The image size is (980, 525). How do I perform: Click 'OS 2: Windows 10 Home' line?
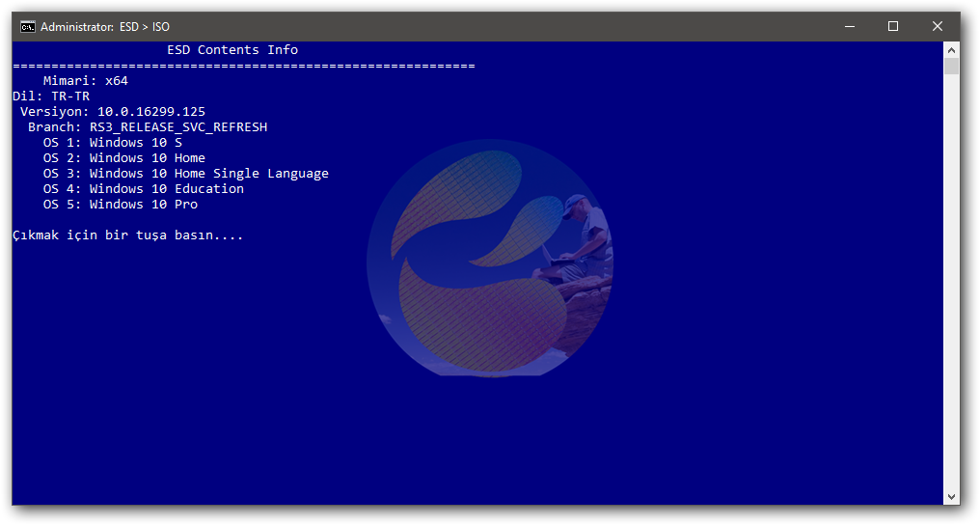click(123, 158)
